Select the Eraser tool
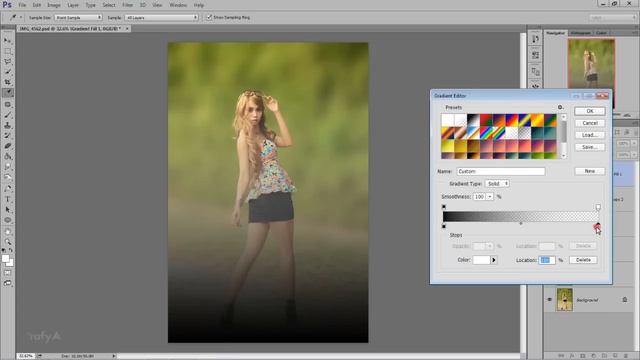Viewport: 640px width, 360px height. 7,146
